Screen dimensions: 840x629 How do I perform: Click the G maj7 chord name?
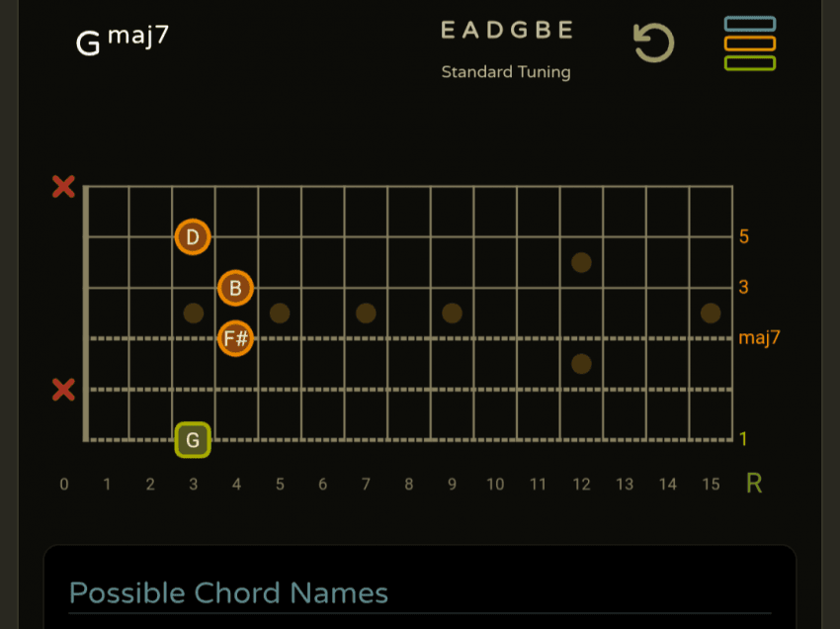123,42
